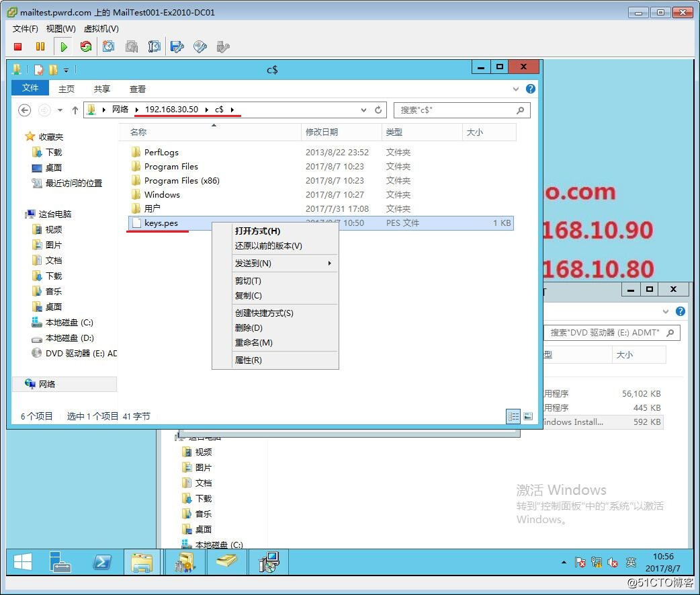Open the Windows Start button
700x595 pixels.
click(x=22, y=562)
